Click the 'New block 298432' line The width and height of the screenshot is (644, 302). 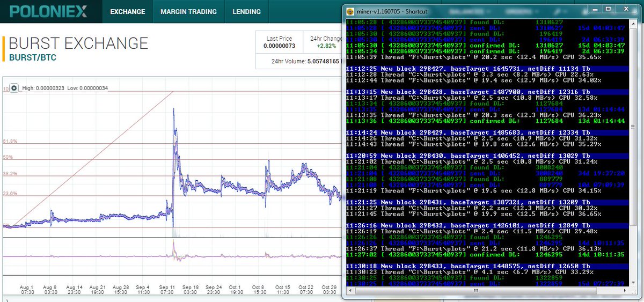[487, 226]
